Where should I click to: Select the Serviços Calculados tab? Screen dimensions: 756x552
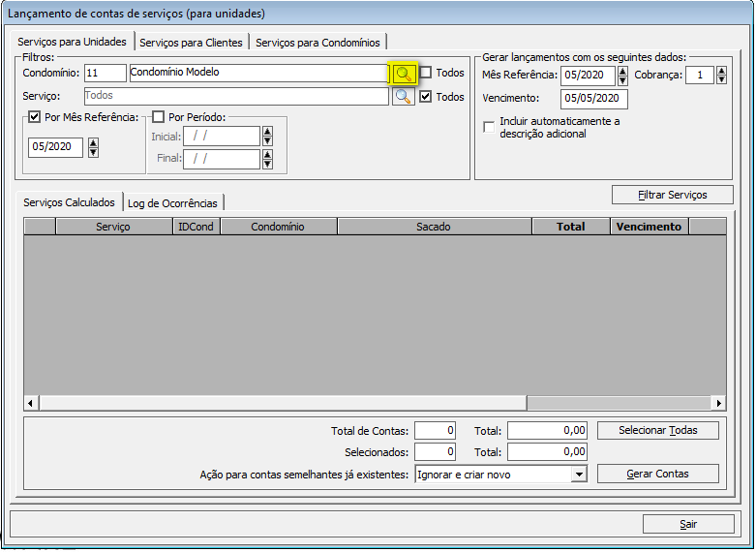pos(70,202)
